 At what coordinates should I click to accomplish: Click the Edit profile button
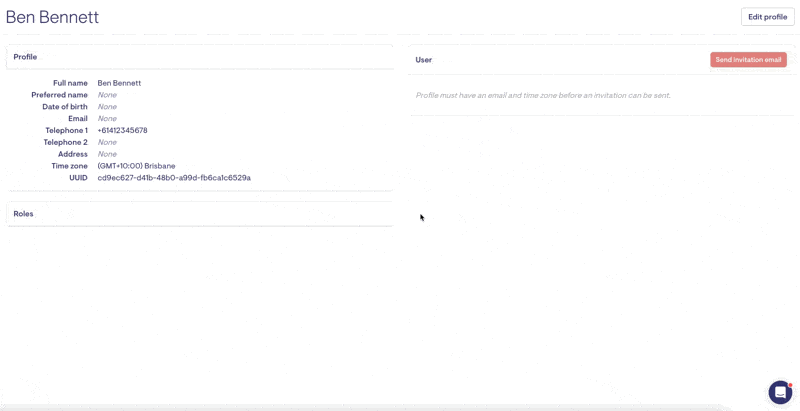767,17
